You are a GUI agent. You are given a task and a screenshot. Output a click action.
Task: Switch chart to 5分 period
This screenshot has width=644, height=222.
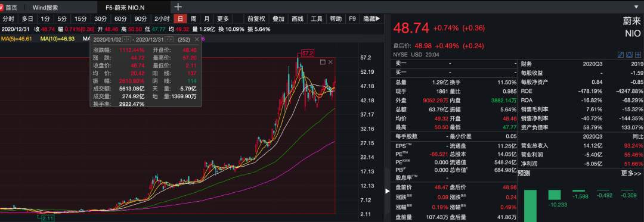(61, 19)
